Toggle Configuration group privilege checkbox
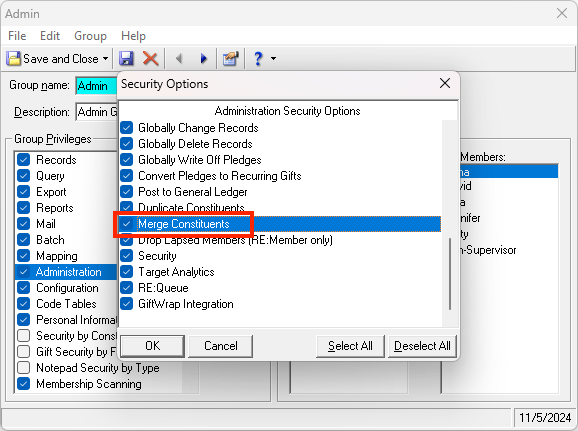578x431 pixels. [x=24, y=288]
